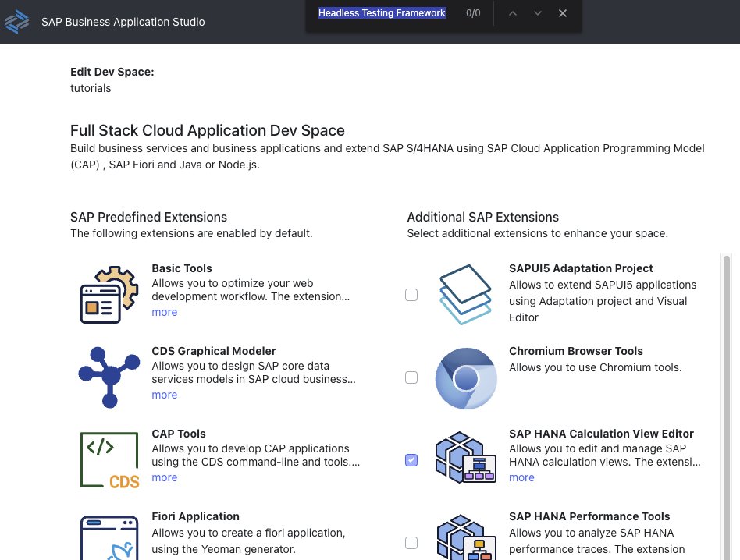Click the Basic Tools extension icon
Viewport: 740px width, 560px height.
[109, 294]
